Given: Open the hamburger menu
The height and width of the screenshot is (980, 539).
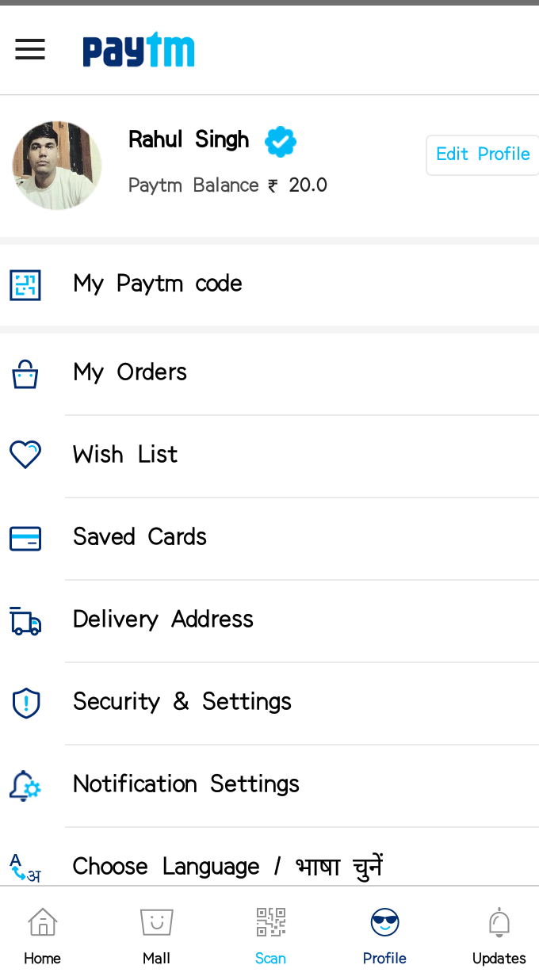Looking at the screenshot, I should (30, 50).
